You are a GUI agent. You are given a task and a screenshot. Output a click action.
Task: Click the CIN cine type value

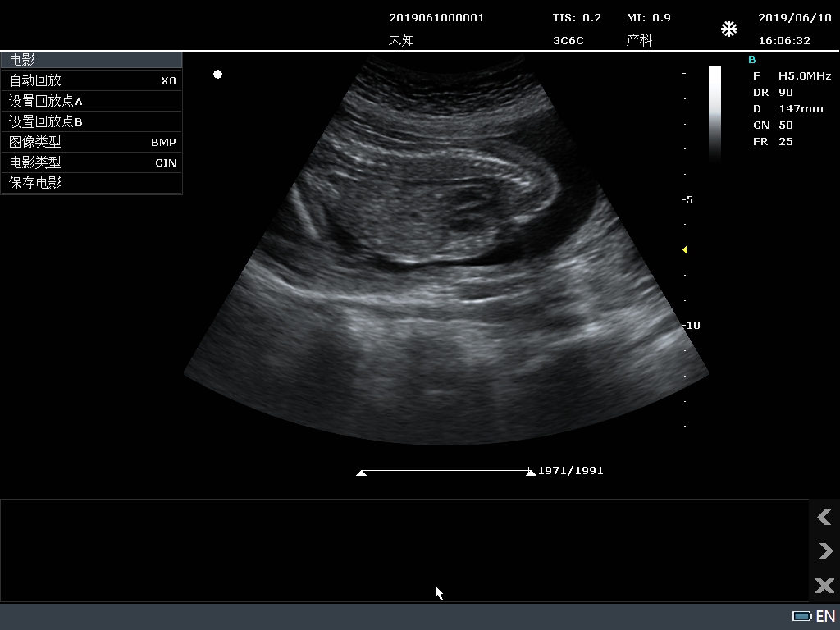[166, 163]
